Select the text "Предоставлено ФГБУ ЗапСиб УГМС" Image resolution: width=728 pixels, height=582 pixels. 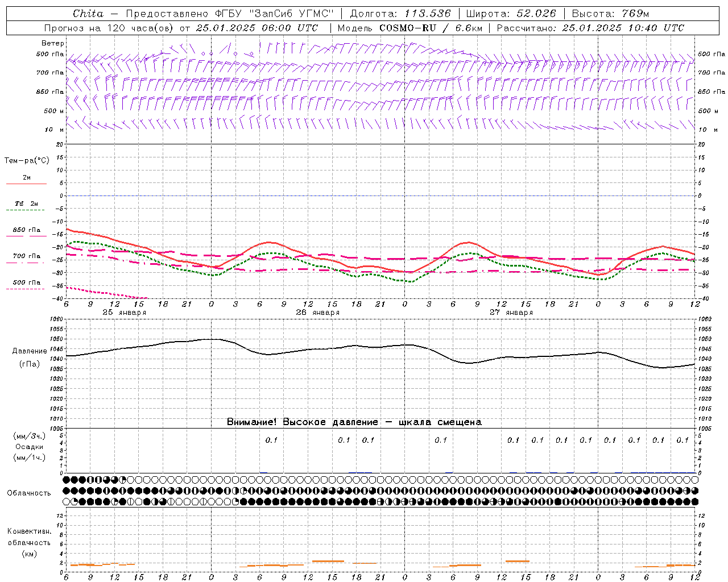coord(230,14)
